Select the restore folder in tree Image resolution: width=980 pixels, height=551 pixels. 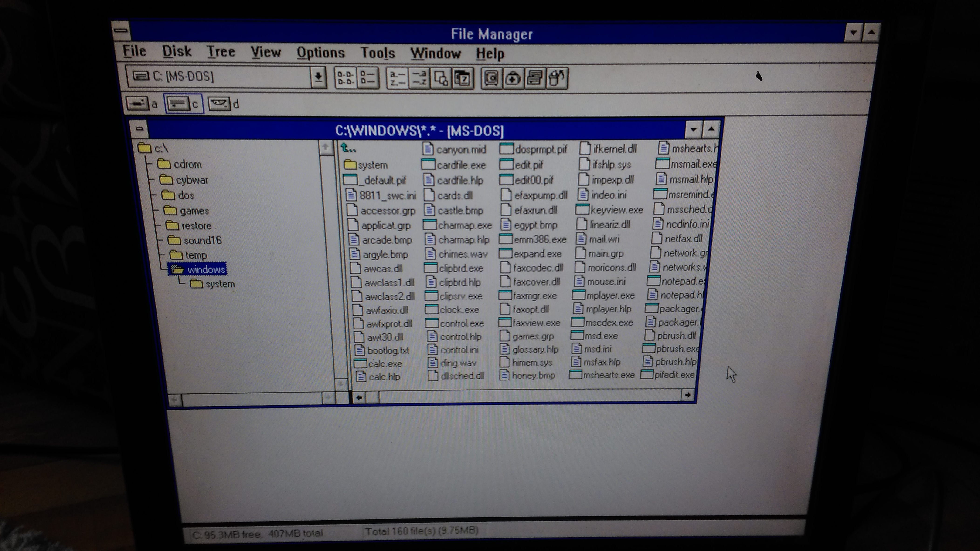[x=189, y=226]
